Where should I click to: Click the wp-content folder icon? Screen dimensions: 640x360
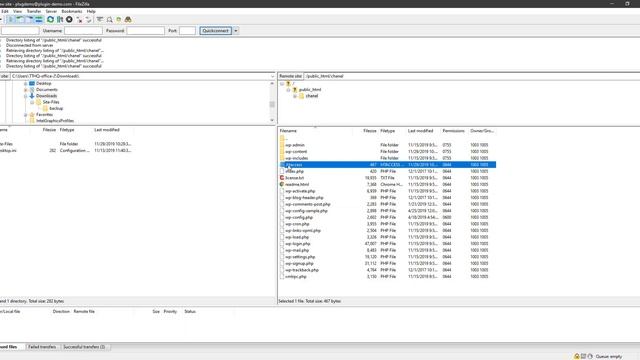point(282,151)
